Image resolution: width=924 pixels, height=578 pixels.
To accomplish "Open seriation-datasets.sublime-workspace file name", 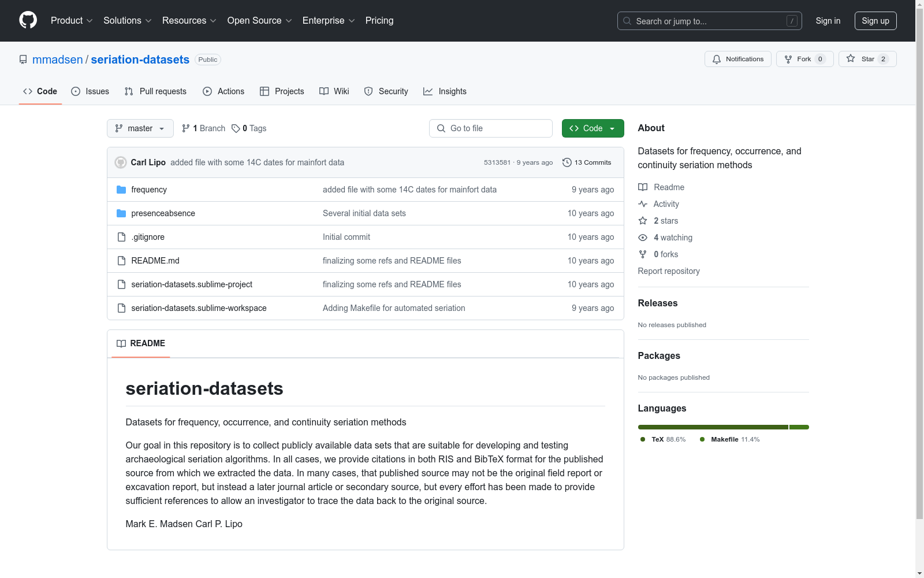I will (x=199, y=308).
